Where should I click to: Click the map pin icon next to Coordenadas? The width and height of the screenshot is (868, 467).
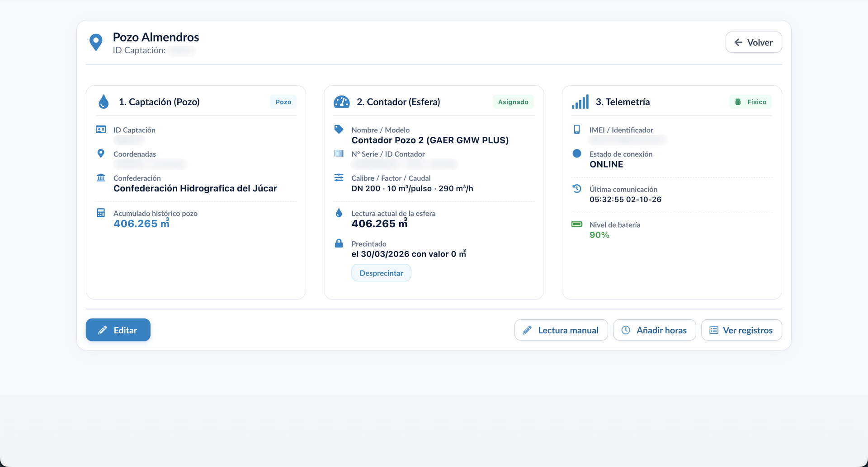[x=101, y=154]
